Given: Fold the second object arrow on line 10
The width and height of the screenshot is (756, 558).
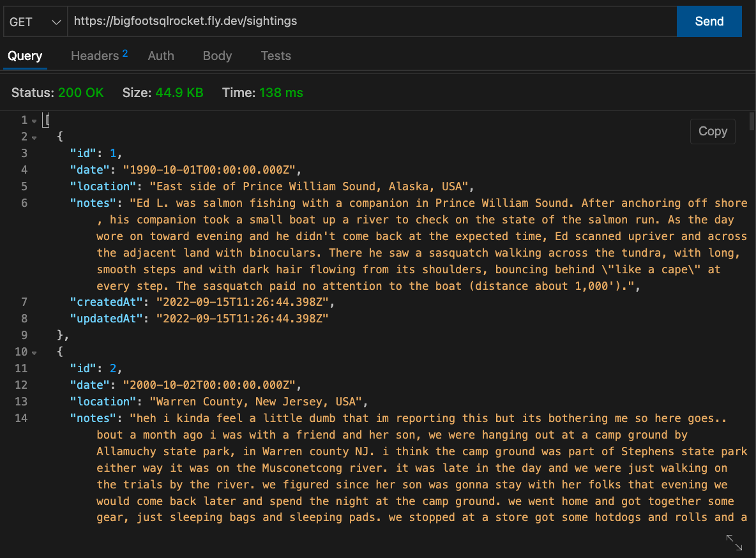Looking at the screenshot, I should tap(34, 352).
